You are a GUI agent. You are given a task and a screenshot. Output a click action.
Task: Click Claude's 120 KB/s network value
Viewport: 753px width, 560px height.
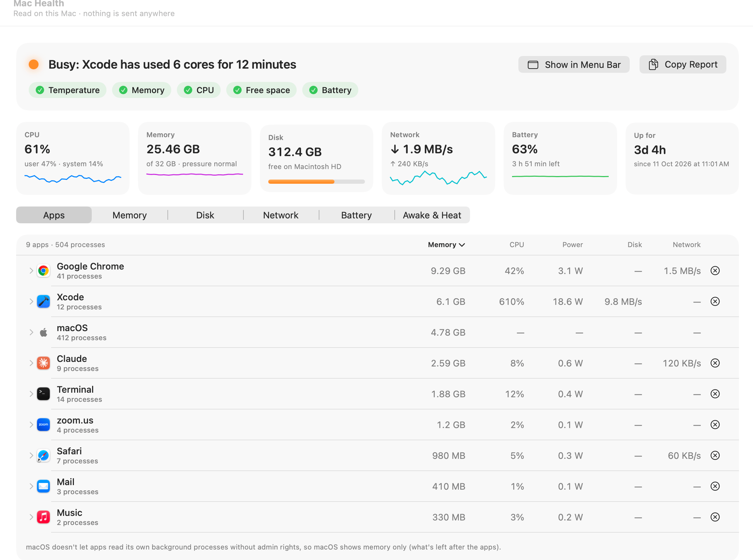(682, 363)
